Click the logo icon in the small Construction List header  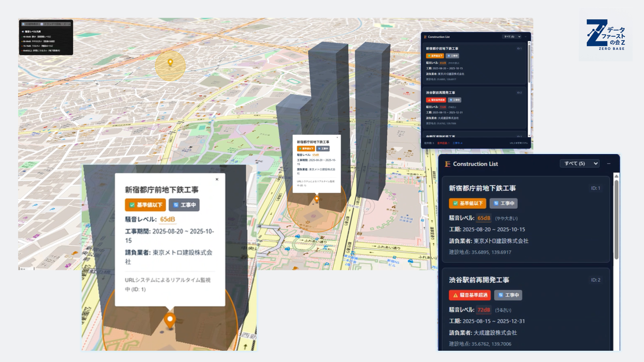coord(425,37)
